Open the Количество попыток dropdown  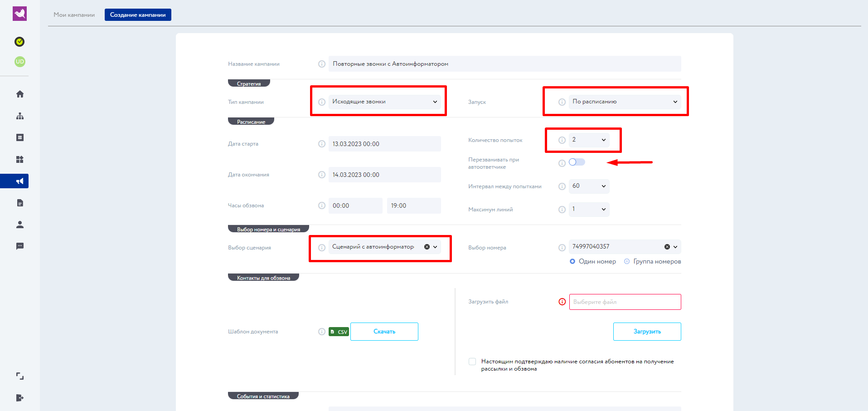pyautogui.click(x=589, y=140)
